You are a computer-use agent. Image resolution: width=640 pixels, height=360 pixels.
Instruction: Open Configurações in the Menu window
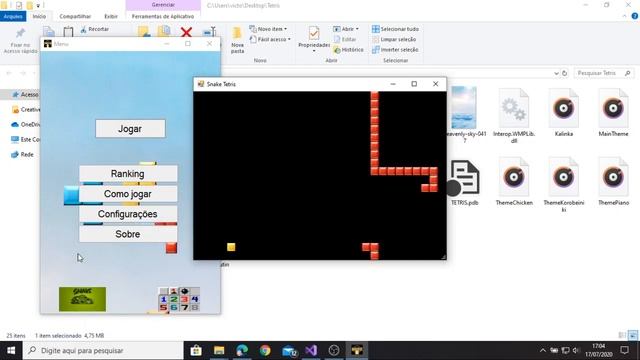[128, 214]
